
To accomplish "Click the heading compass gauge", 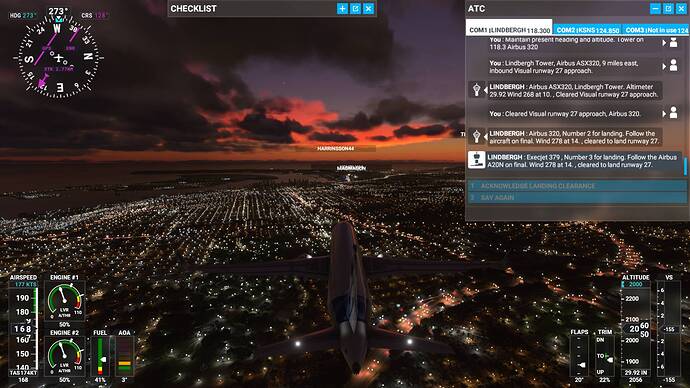I will tap(58, 58).
